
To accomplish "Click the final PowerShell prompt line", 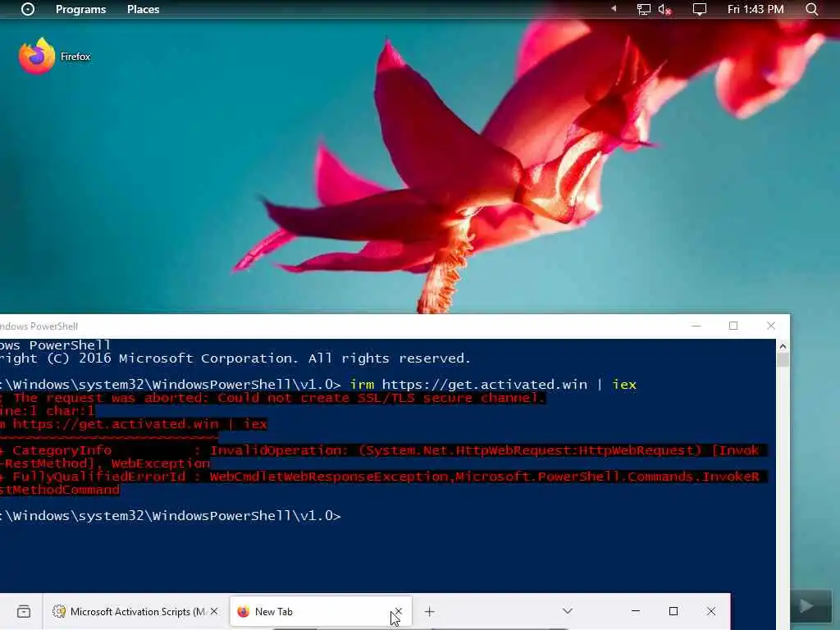I will point(171,516).
